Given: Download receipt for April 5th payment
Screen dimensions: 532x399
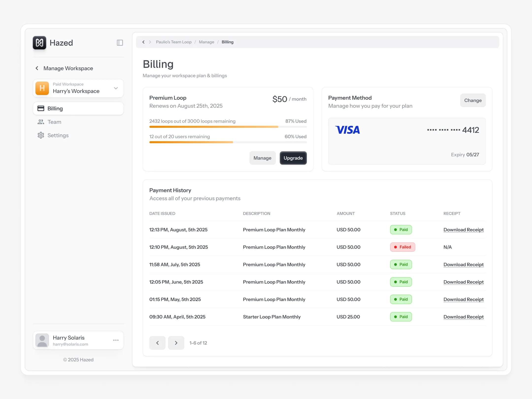Looking at the screenshot, I should pyautogui.click(x=463, y=317).
